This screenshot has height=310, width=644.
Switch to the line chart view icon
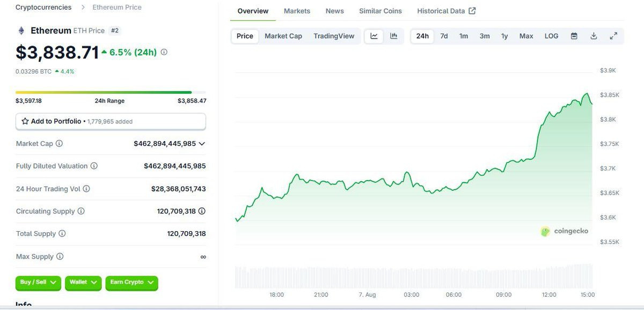tap(374, 36)
